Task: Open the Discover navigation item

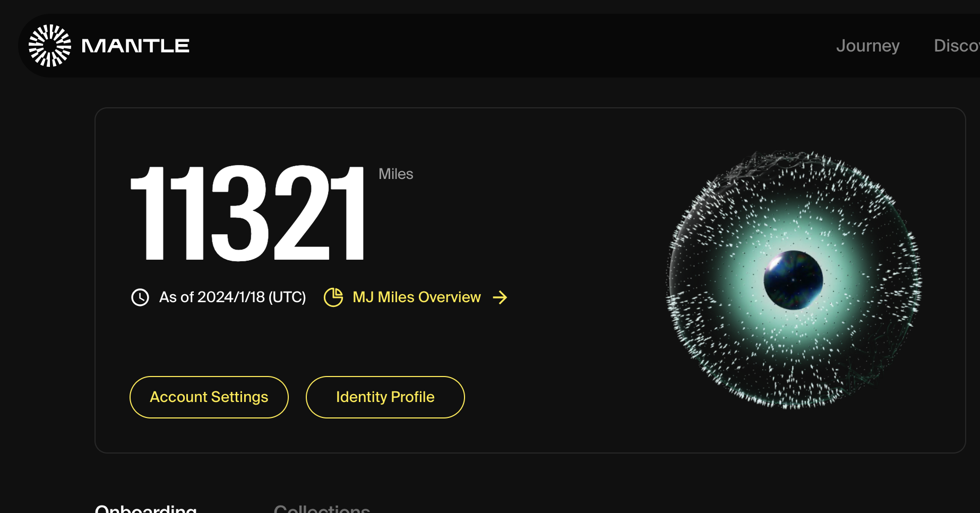Action: pyautogui.click(x=957, y=46)
